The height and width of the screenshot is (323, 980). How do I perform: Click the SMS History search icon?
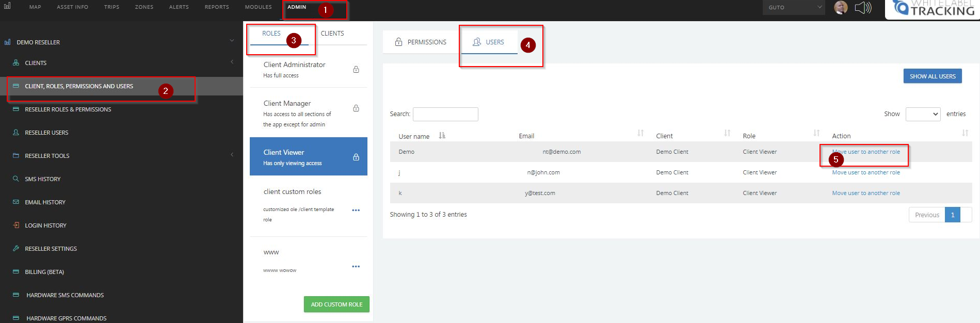pos(16,179)
